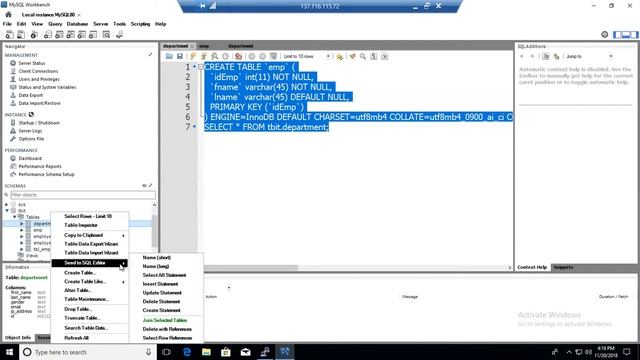The width and height of the screenshot is (640, 360).
Task: Click the beautify query broom icon
Action: tap(352, 56)
